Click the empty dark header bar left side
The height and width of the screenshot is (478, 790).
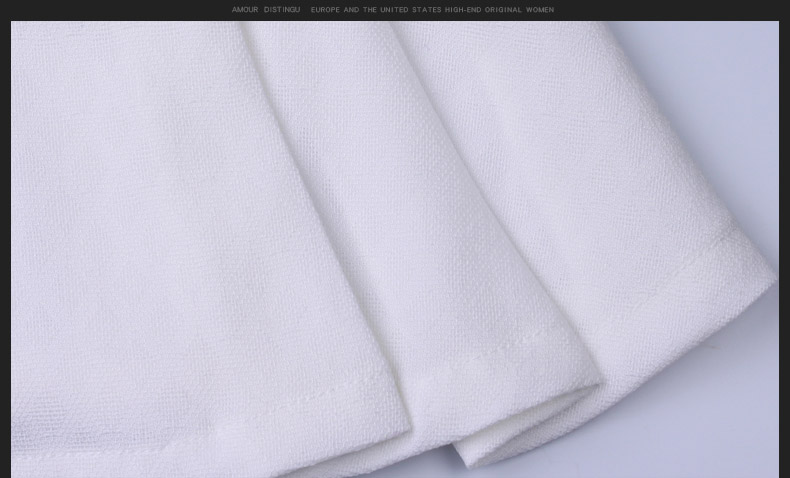(100, 10)
